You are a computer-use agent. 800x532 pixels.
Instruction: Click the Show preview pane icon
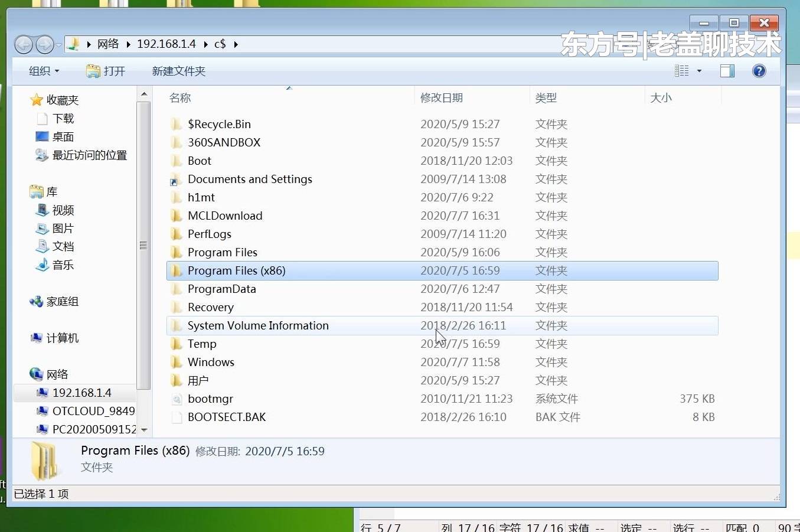[x=727, y=71]
